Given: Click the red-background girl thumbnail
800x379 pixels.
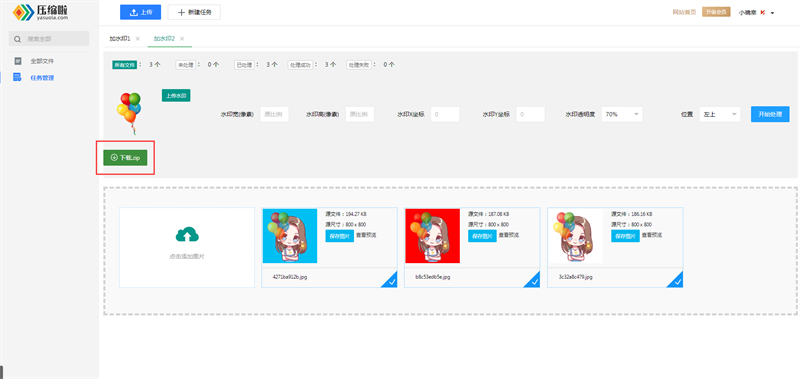Looking at the screenshot, I should [433, 236].
